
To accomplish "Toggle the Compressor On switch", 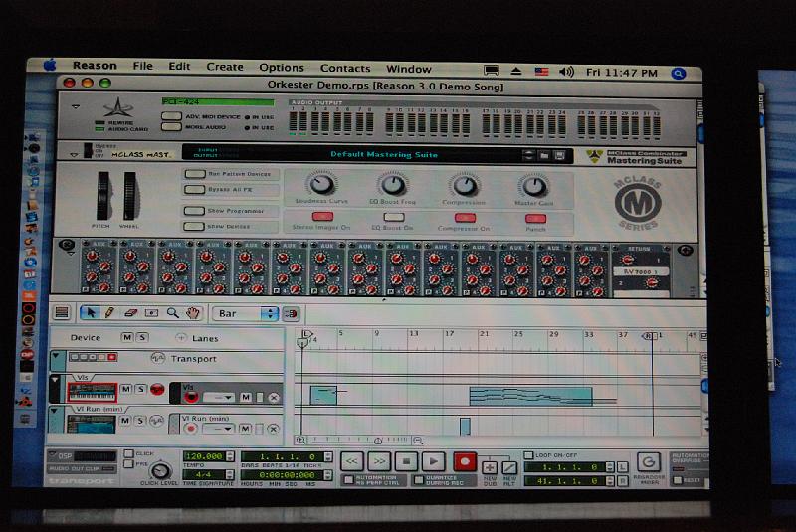I will point(465,216).
